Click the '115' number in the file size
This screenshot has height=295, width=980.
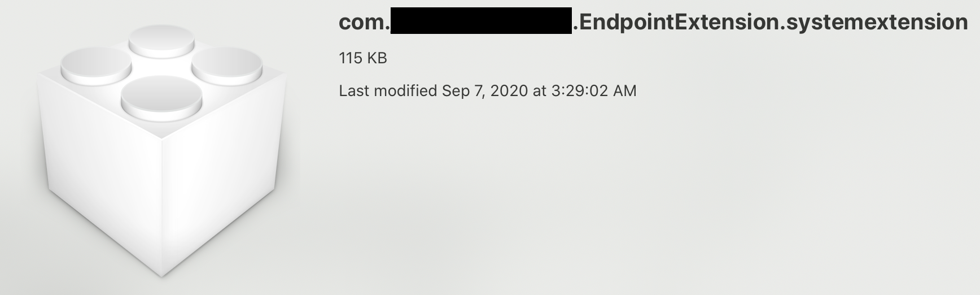[x=350, y=58]
